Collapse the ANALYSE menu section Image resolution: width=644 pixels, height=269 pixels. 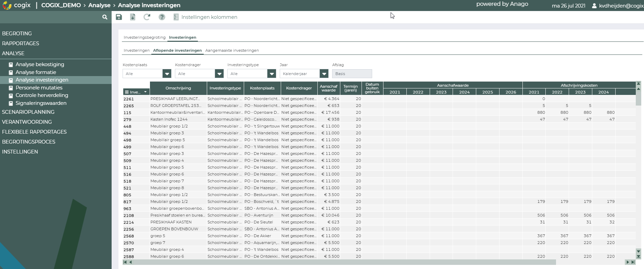[x=13, y=53]
